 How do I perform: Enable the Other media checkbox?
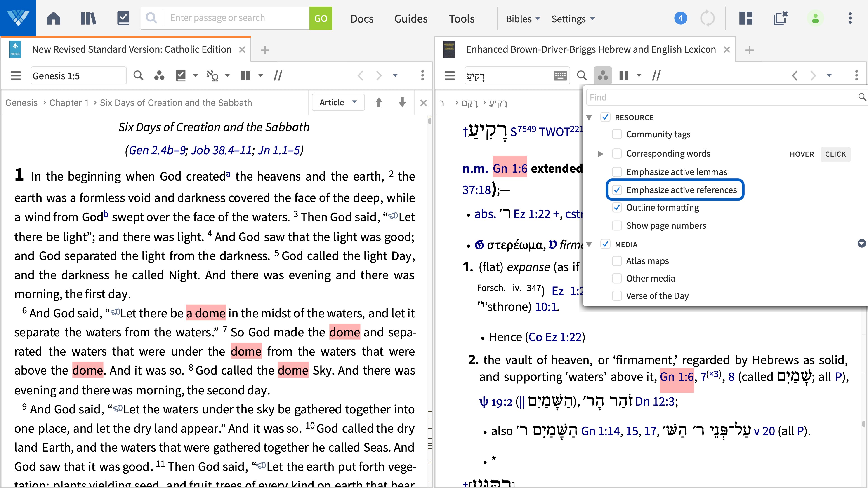tap(617, 279)
